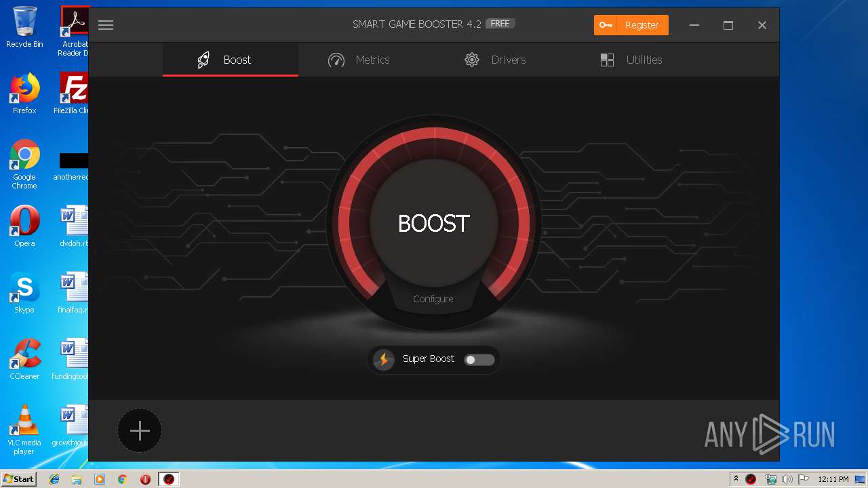Toggle the Super Boost switch
Screen dimensions: 868x488
tap(479, 359)
